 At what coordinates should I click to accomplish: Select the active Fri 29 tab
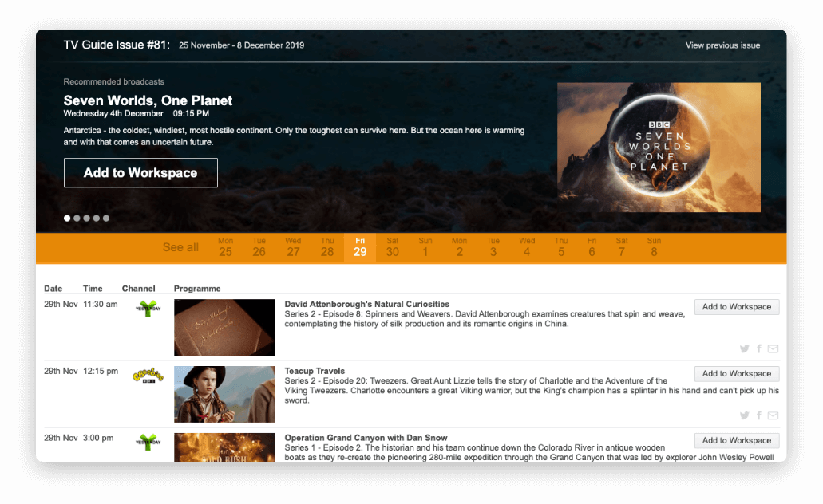360,247
